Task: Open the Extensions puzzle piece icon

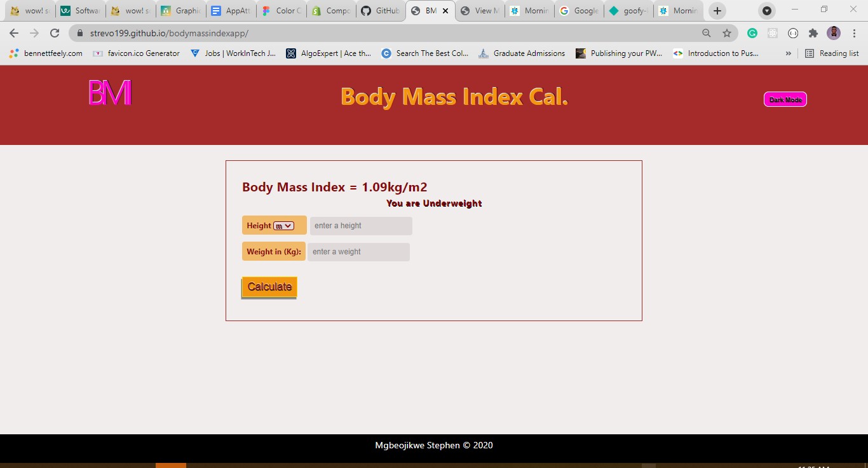Action: [813, 33]
